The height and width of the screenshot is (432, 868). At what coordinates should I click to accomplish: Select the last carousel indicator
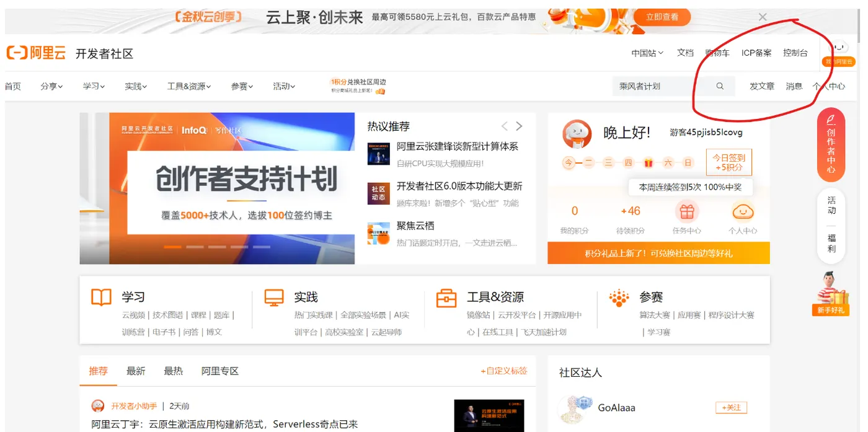pos(262,247)
